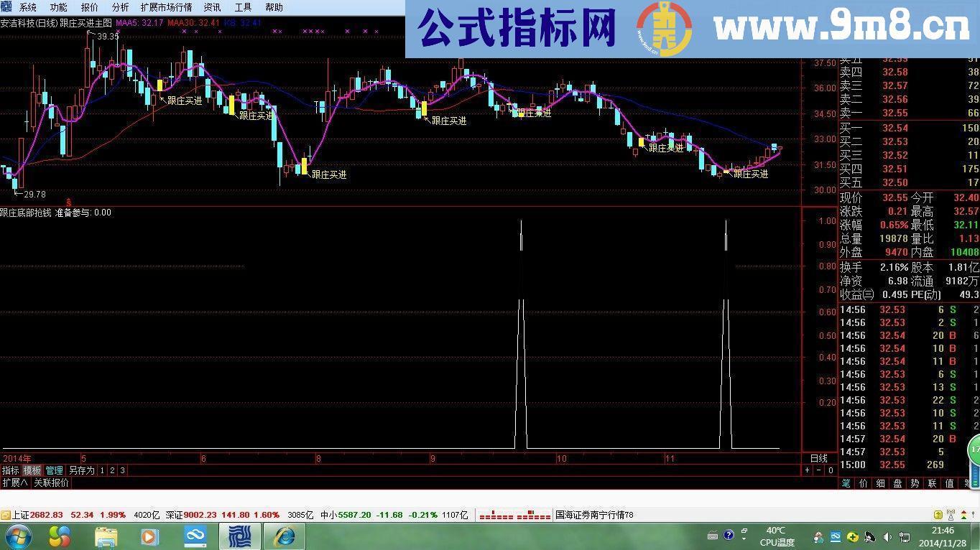The height and width of the screenshot is (550, 980).
Task: Select the 势 tab in the right quote panel
Action: (916, 483)
